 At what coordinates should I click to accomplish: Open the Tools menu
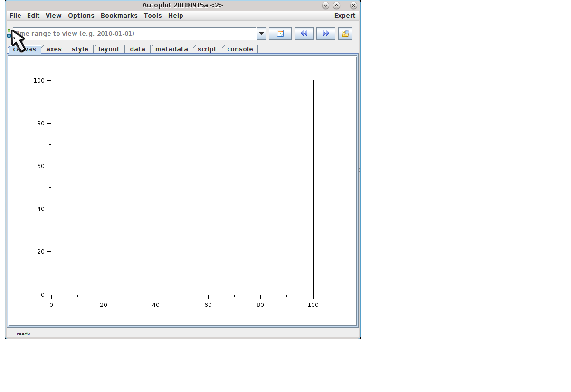coord(152,16)
